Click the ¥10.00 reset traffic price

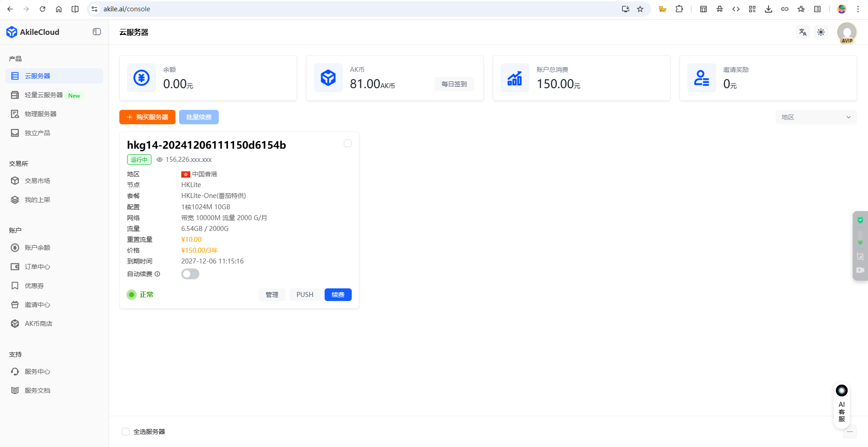coord(191,240)
